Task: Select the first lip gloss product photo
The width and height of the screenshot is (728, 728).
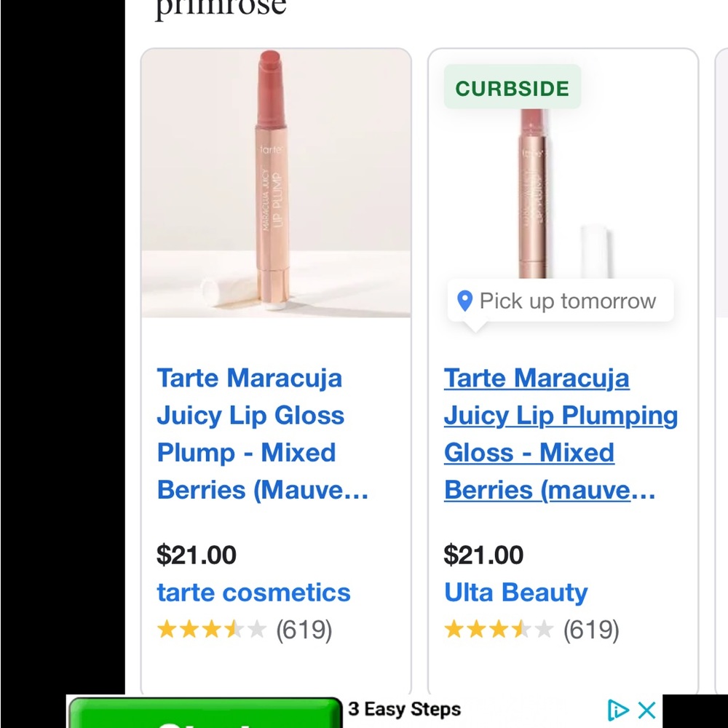Action: 275,182
